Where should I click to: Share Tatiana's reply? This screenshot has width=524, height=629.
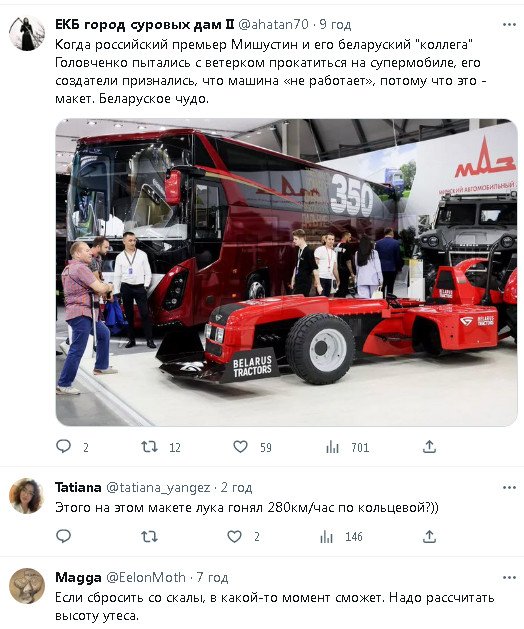tap(429, 536)
